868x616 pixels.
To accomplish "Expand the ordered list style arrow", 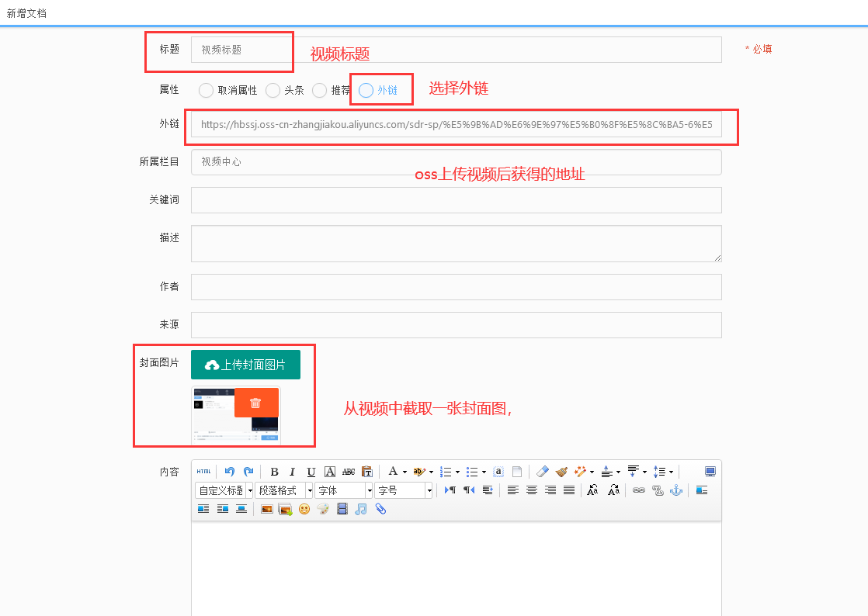I will pos(458,472).
